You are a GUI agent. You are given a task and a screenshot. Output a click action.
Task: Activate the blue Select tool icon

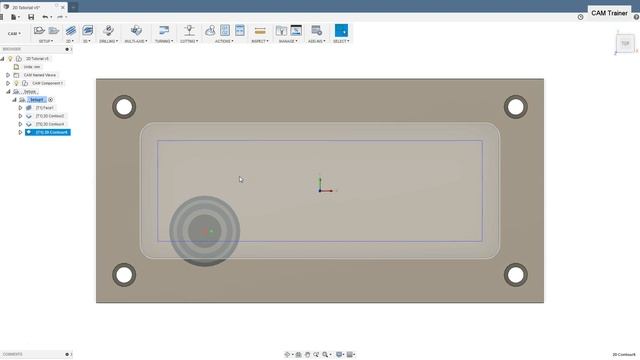[x=341, y=31]
